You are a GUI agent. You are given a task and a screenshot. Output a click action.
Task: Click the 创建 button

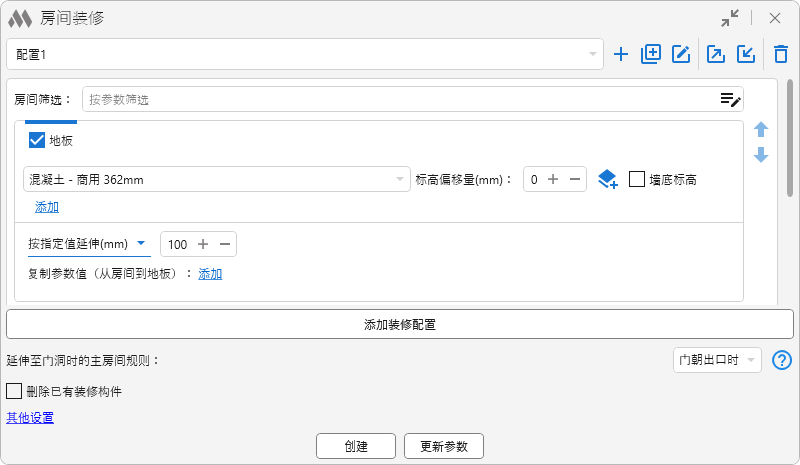[356, 446]
